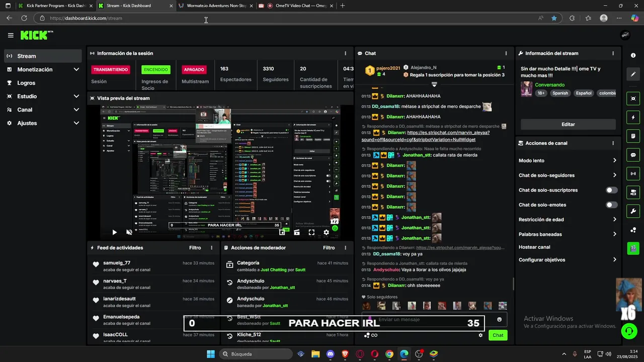644x362 pixels.
Task: Toggle the wrench stream info panel icon
Action: (633, 211)
